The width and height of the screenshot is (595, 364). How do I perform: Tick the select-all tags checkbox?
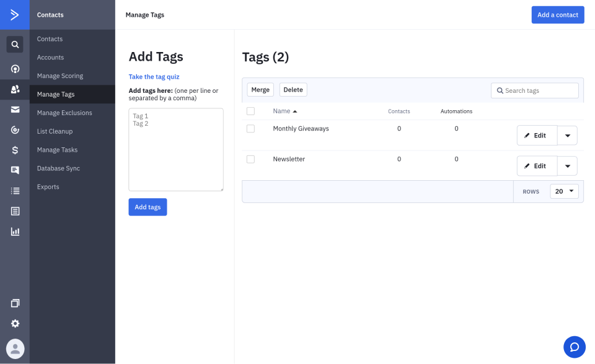[x=250, y=111]
